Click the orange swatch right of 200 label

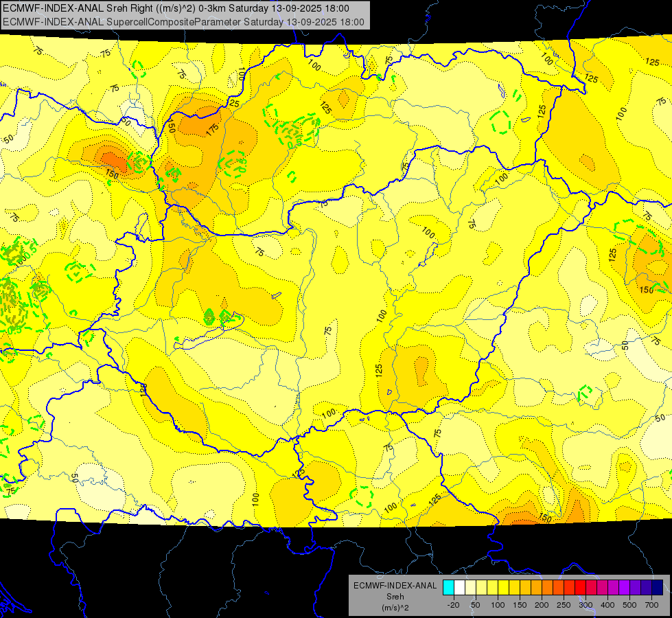tap(547, 587)
